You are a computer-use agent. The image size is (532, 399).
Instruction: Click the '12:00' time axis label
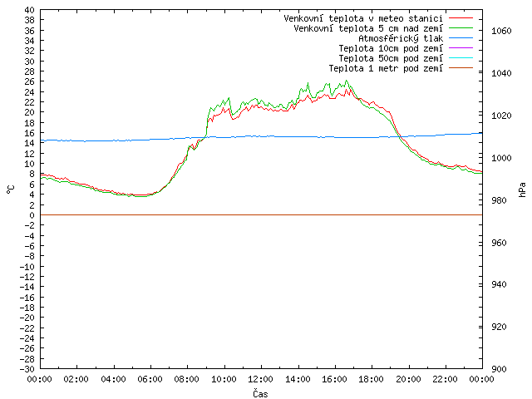point(260,379)
